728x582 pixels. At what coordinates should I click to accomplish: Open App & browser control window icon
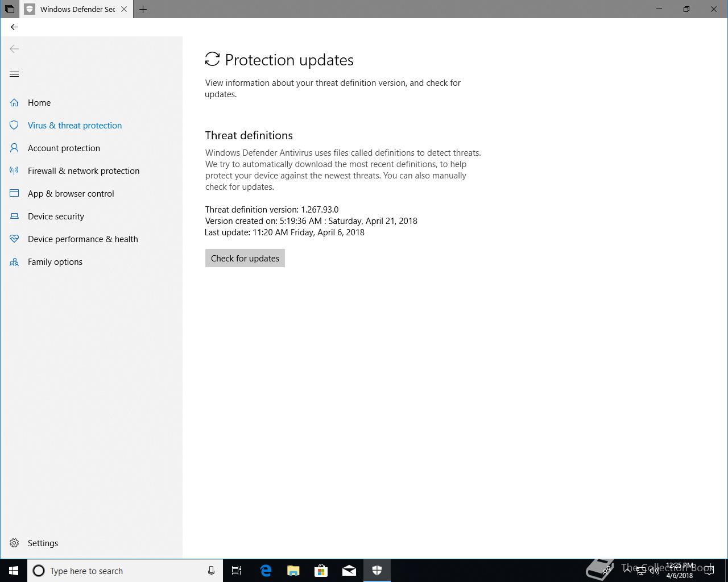tap(14, 194)
